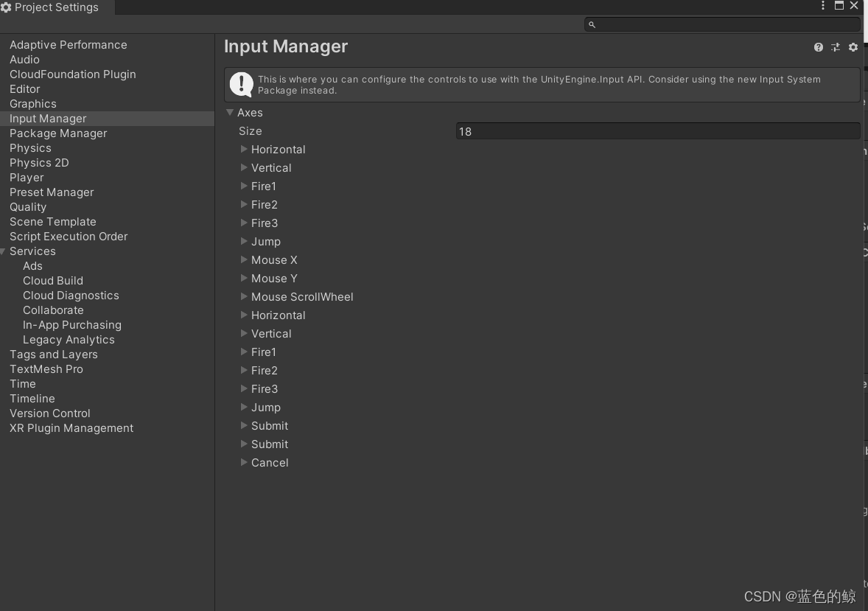Open the more options kebab menu
The width and height of the screenshot is (868, 611).
coord(823,6)
